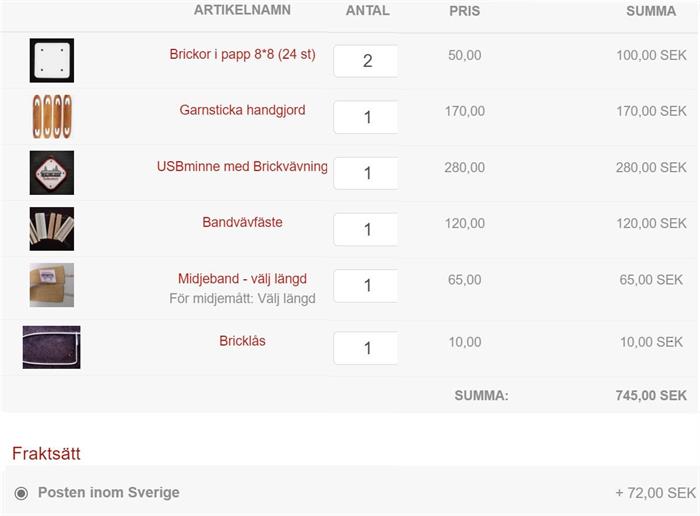Edit quantity field for USBminne
Image resolution: width=700 pixels, height=516 pixels.
coord(366,173)
